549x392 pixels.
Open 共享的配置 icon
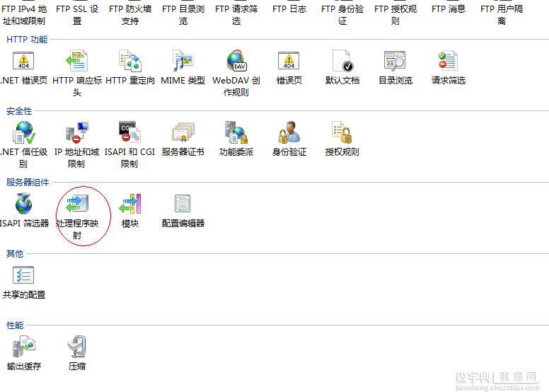[x=23, y=275]
